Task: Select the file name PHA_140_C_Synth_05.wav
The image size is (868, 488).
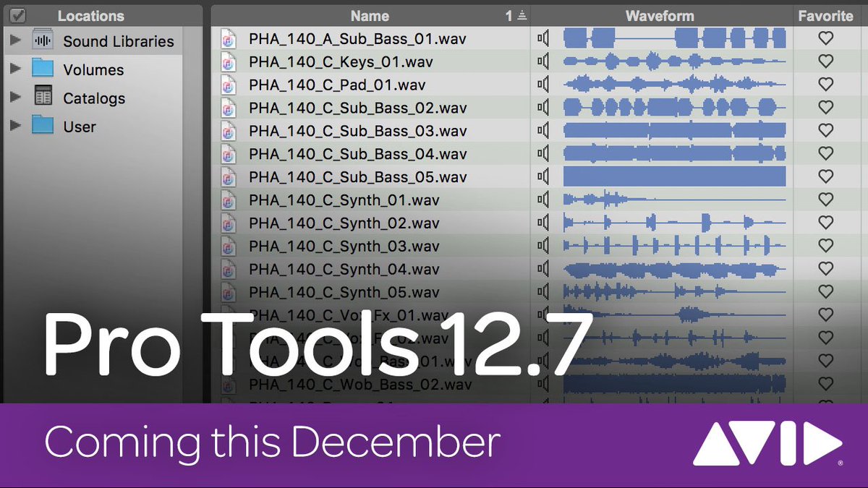Action: [x=344, y=293]
